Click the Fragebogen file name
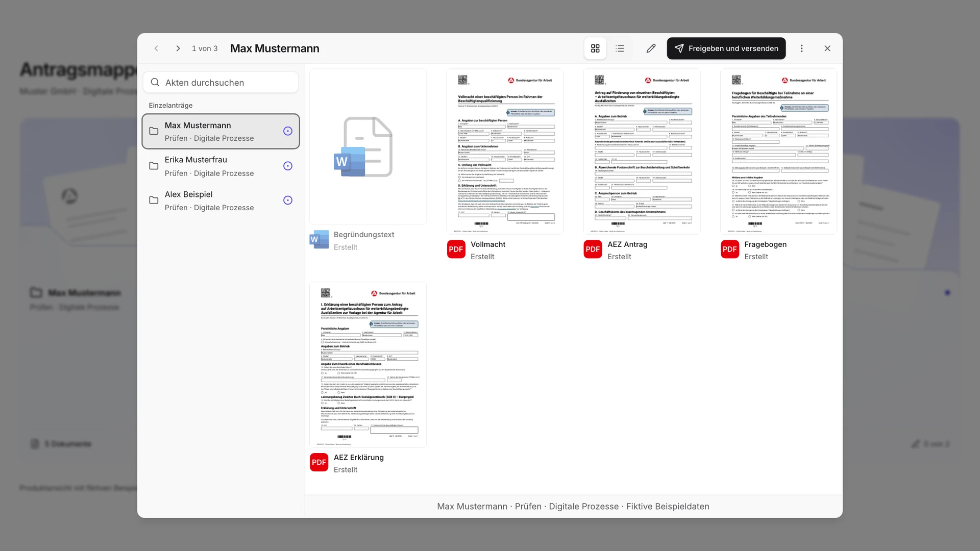This screenshot has height=551, width=980. point(765,244)
